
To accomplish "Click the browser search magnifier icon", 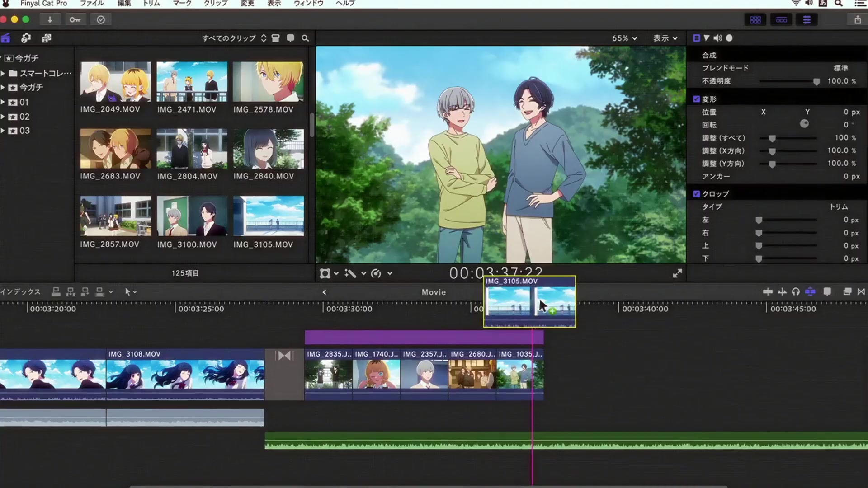I will click(305, 38).
